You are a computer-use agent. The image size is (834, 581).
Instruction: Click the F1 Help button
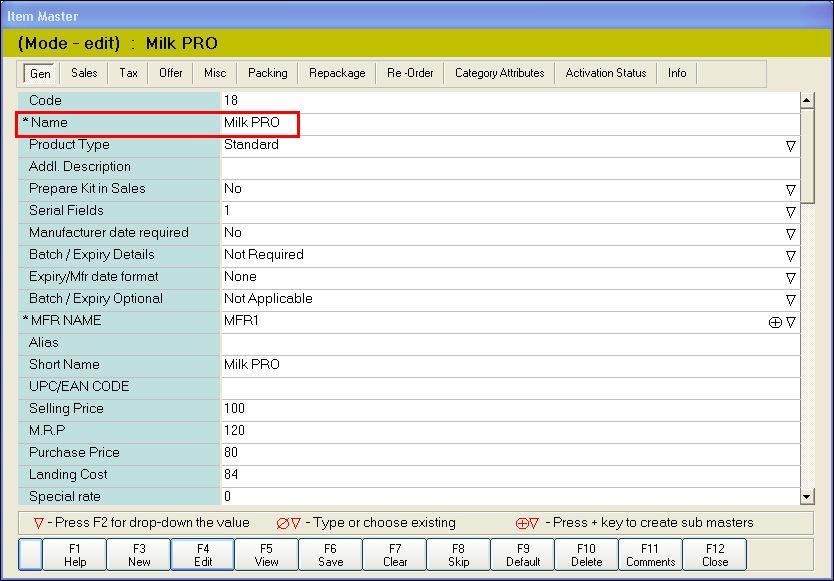coord(74,555)
